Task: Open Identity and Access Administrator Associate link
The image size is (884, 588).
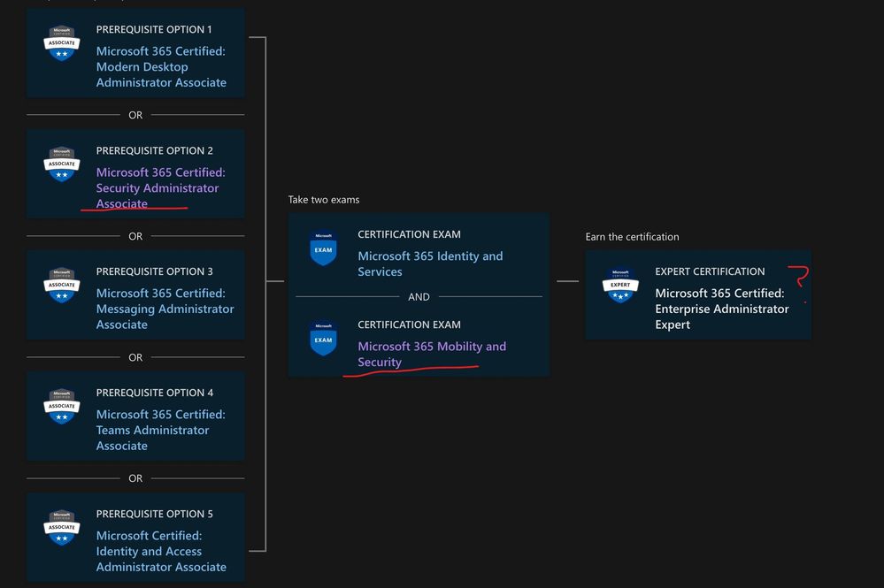Action: click(161, 551)
